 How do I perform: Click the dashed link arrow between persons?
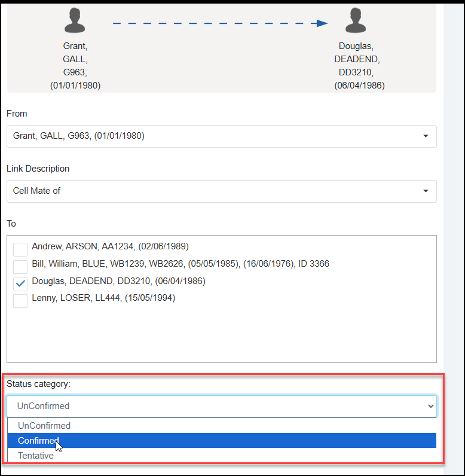220,23
